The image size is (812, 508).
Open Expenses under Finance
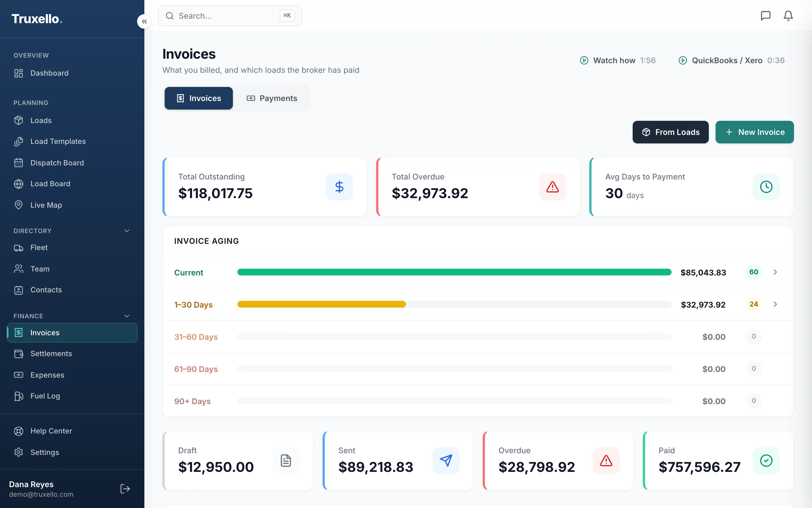[72, 375]
